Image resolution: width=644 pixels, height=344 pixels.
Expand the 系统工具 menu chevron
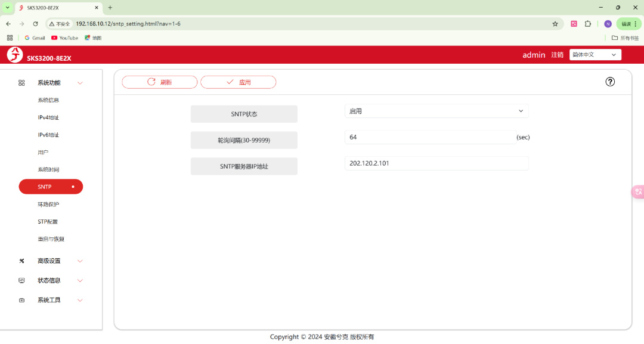coord(80,300)
